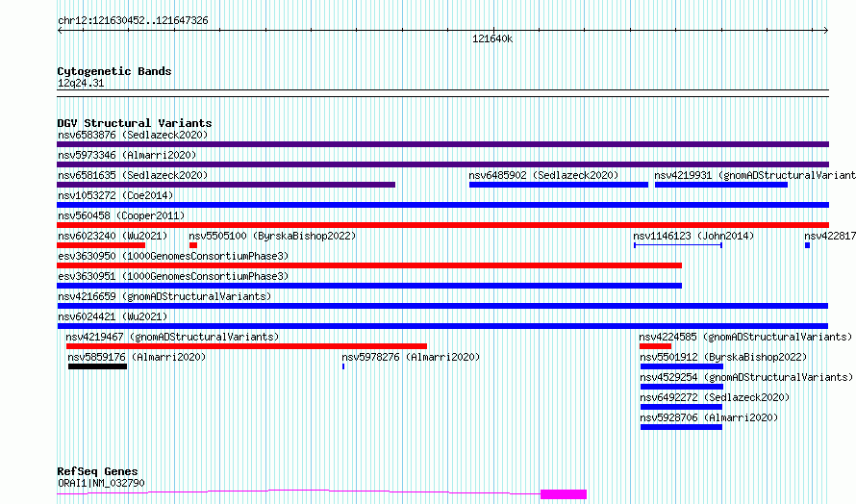The image size is (856, 504).
Task: Click the chr12:121630452..121647326 coordinates text
Action: coord(133,20)
